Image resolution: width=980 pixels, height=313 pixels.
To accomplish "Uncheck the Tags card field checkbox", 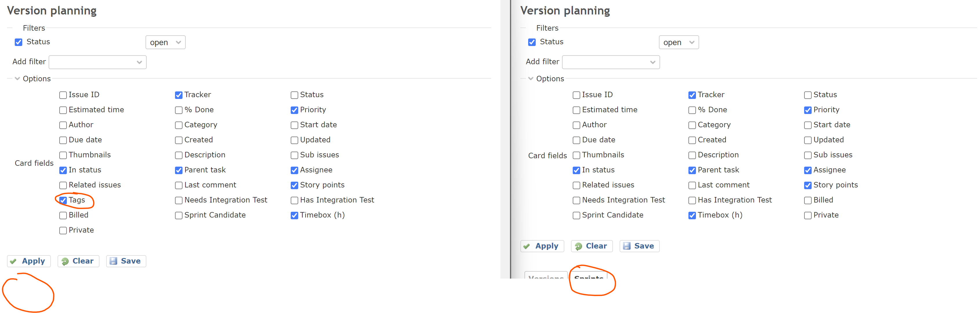I will (x=63, y=200).
